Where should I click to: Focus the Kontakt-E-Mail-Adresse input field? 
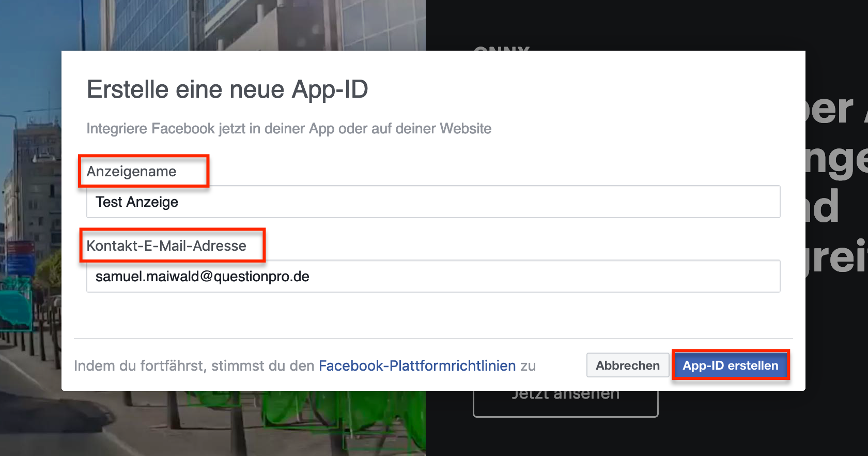pos(433,276)
